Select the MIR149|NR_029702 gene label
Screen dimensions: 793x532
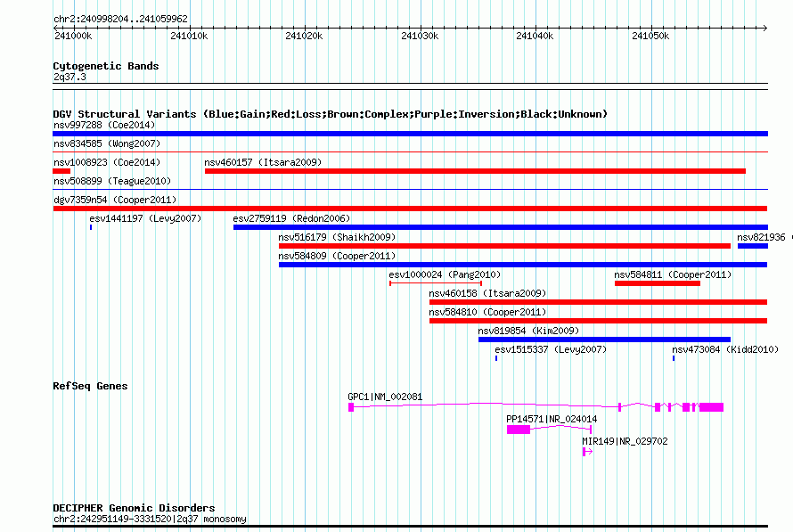(625, 441)
